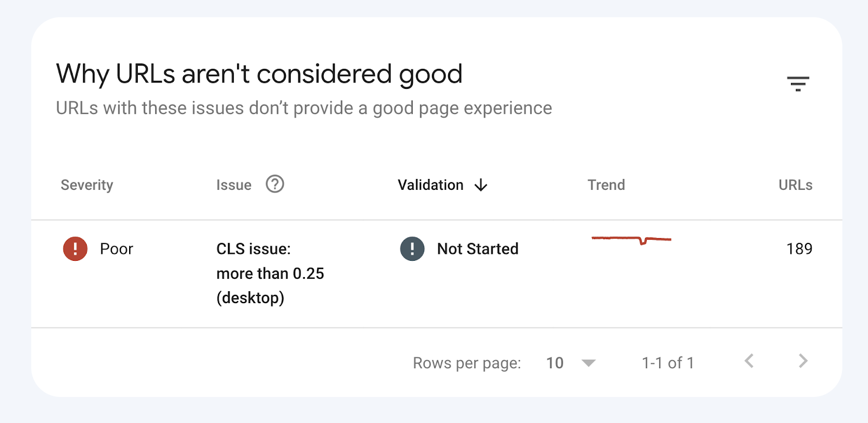868x423 pixels.
Task: Click the help icon beside Issue
Action: click(x=275, y=184)
